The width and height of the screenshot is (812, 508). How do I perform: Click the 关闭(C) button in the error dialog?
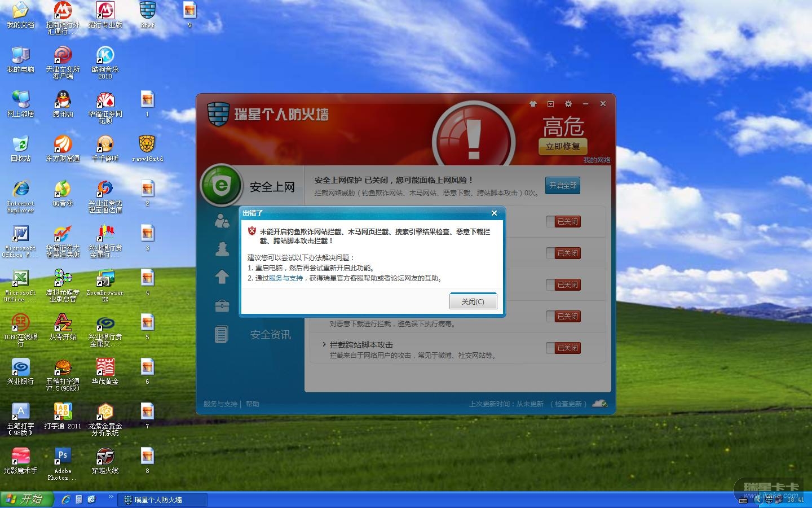click(473, 301)
